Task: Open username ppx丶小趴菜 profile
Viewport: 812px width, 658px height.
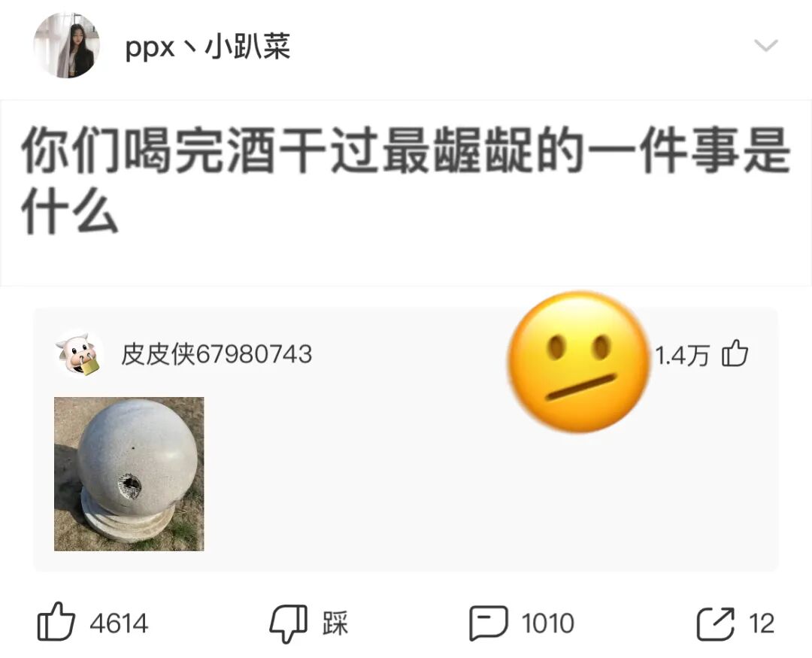Action: 208,47
